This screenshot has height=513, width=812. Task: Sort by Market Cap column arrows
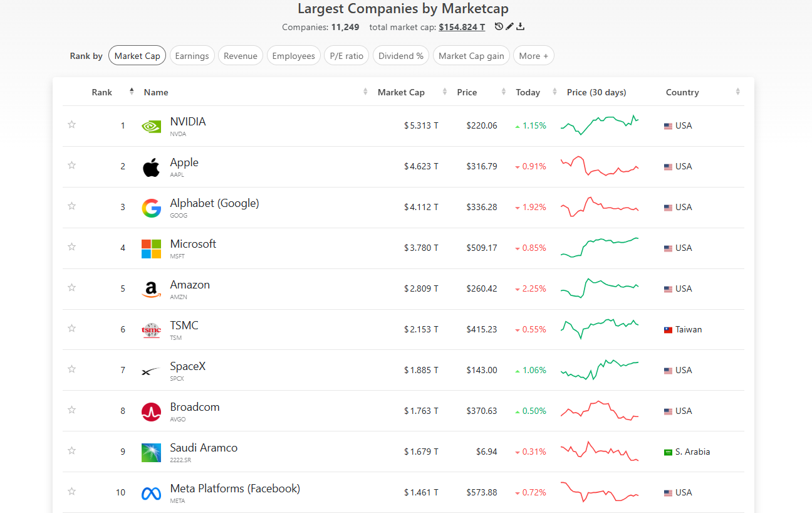pos(444,92)
